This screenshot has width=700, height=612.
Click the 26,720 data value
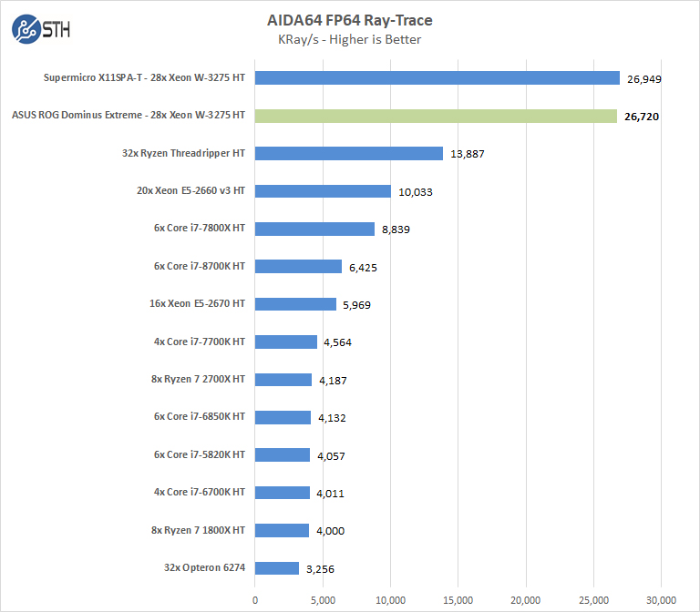click(x=642, y=117)
